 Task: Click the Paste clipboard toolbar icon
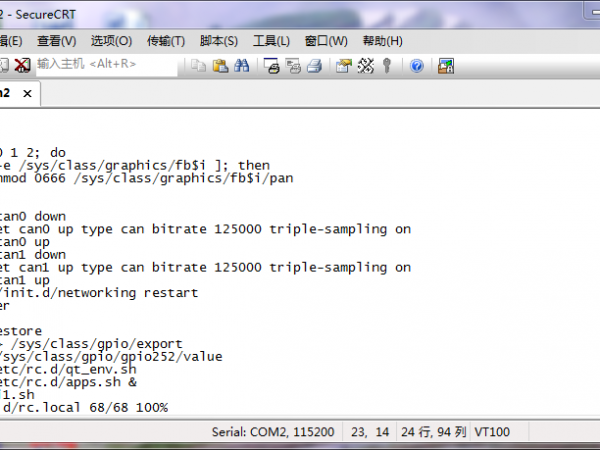[x=218, y=65]
